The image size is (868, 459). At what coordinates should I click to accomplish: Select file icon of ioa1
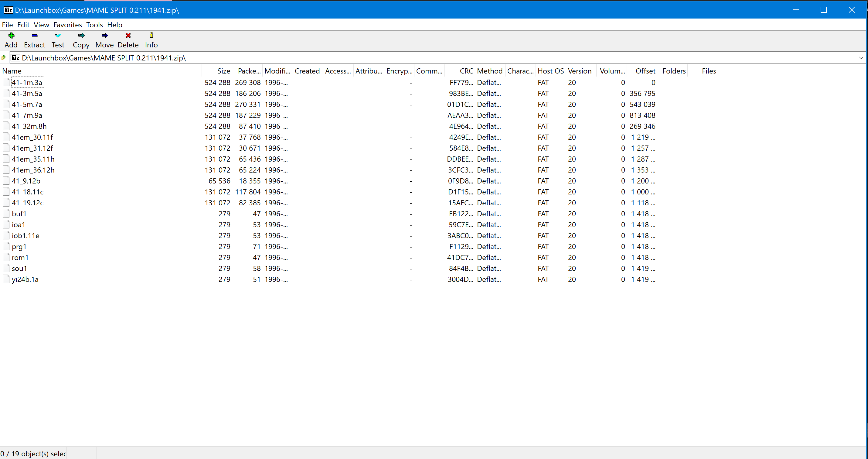(6, 224)
